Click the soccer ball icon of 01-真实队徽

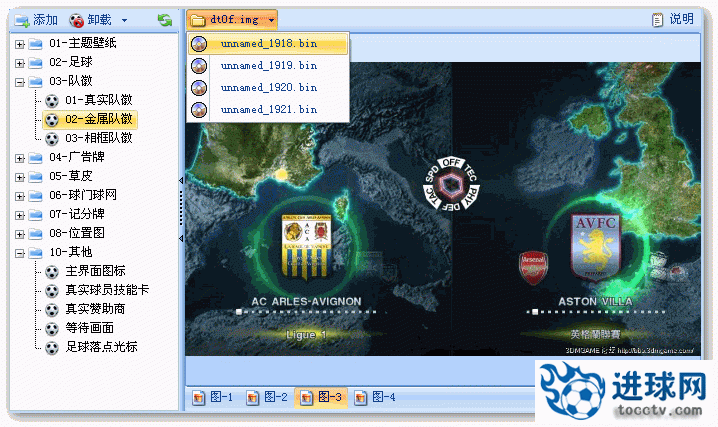[52, 101]
